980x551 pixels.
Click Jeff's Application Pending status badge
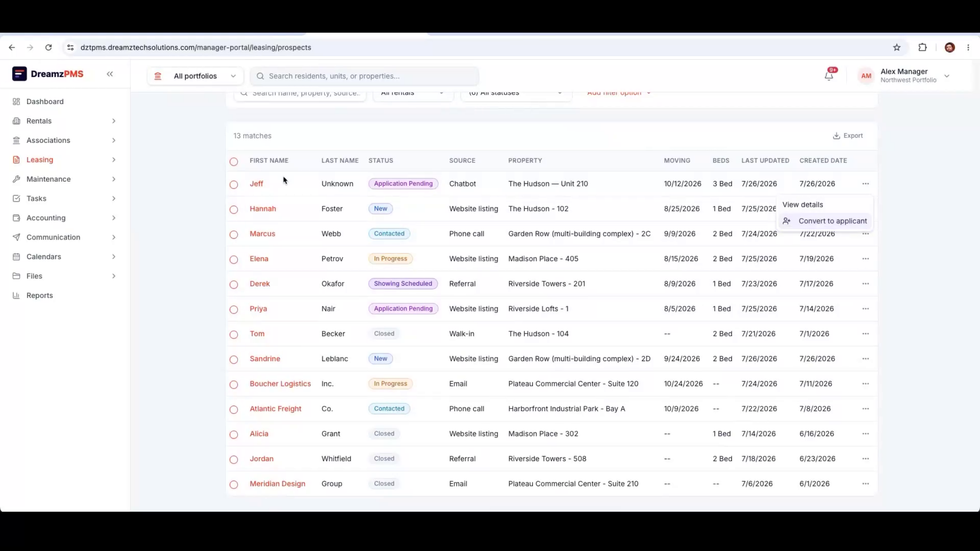(x=403, y=184)
